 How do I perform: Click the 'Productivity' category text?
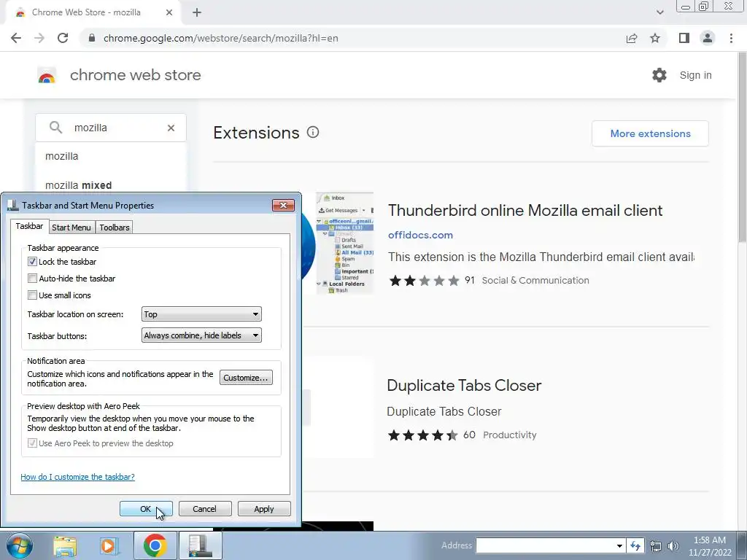[510, 435]
